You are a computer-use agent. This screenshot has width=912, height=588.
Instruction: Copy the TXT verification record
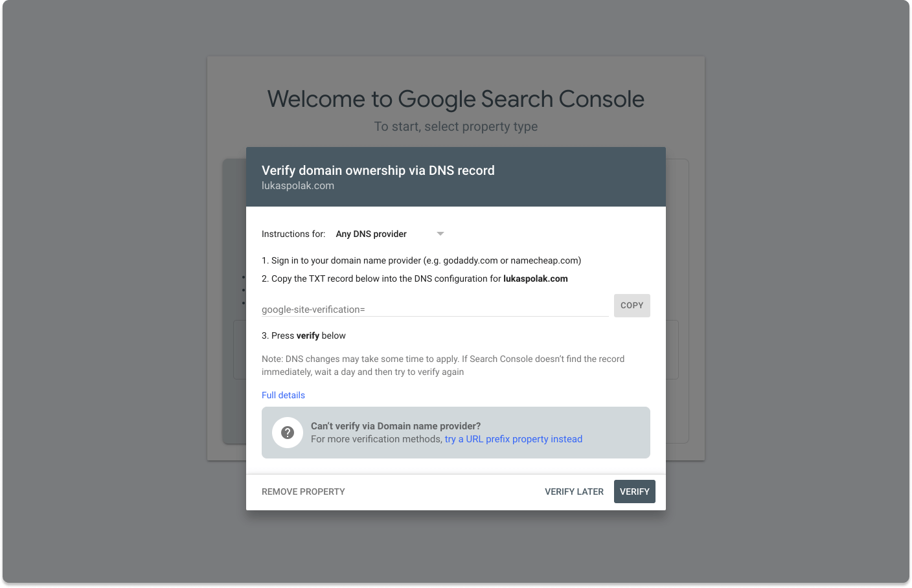[632, 305]
